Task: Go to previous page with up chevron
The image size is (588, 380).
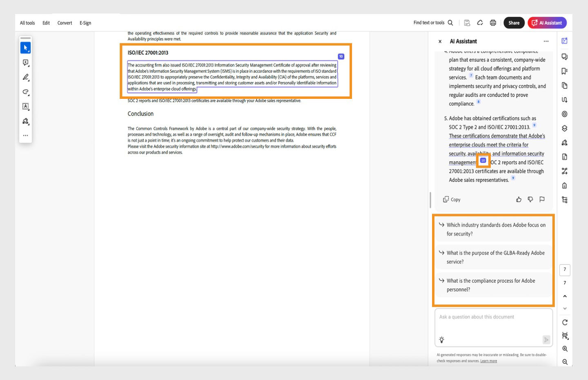Action: (565, 296)
